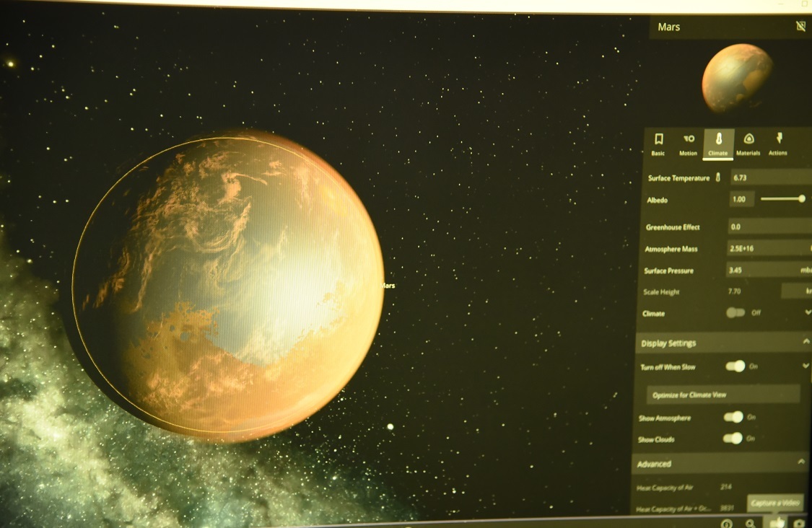Collapse the Display Settings section
812x528 pixels.
tap(806, 342)
